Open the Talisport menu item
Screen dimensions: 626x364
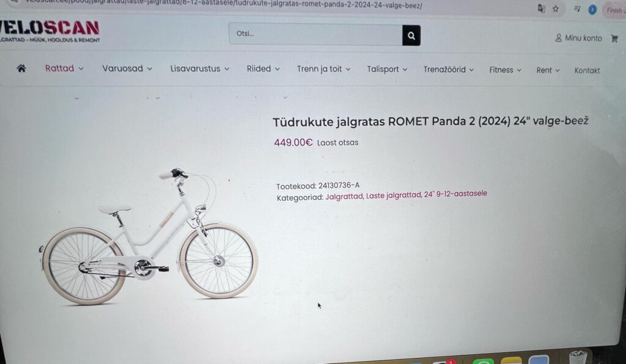point(387,70)
